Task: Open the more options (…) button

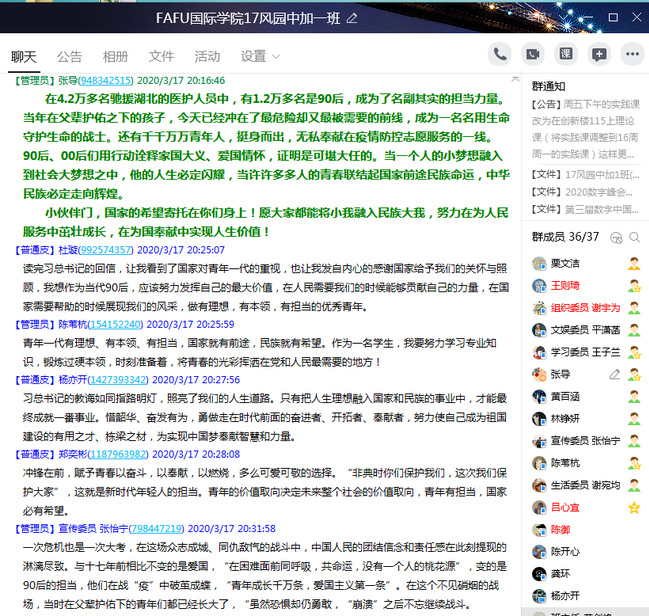Action: (632, 54)
